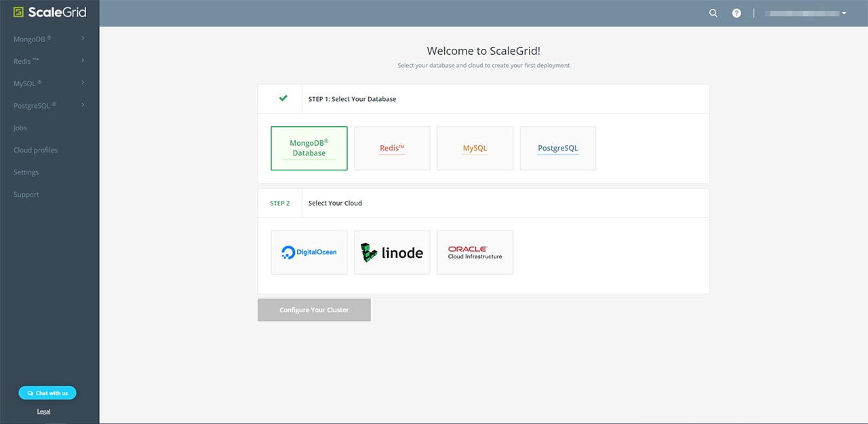Click the ScaleGrid logo
868x424 pixels.
click(50, 12)
